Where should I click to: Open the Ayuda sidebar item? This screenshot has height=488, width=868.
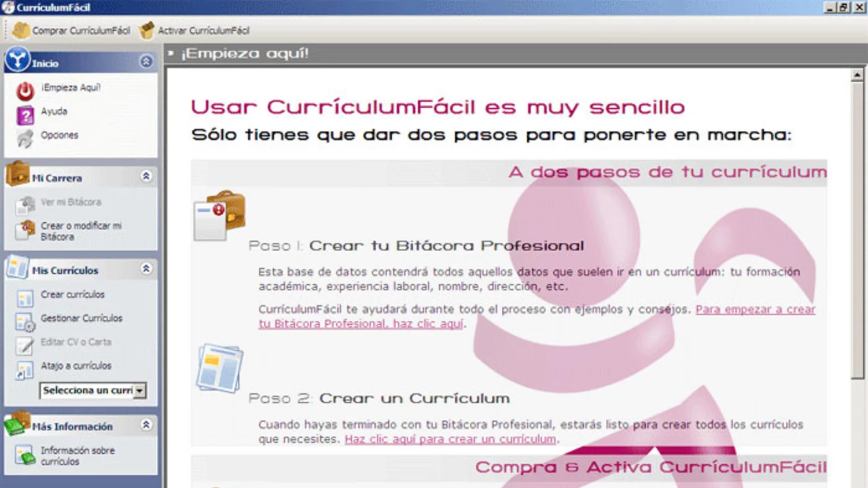[x=54, y=111]
